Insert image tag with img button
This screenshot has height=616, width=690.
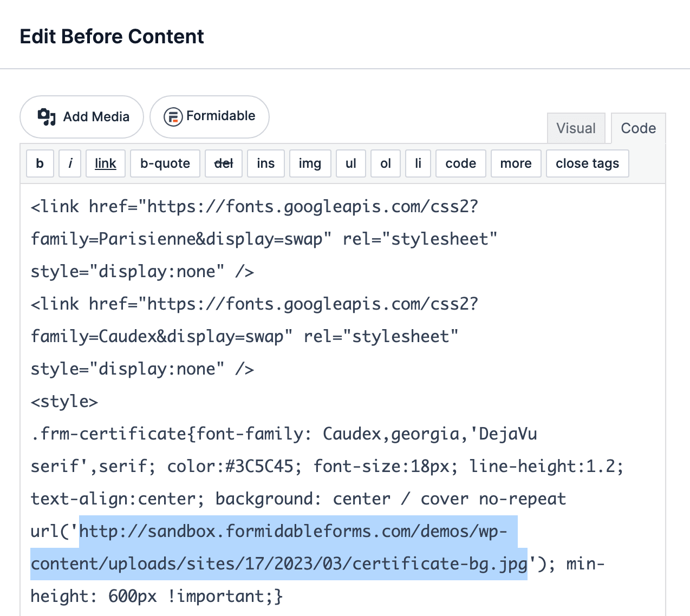[x=310, y=163]
